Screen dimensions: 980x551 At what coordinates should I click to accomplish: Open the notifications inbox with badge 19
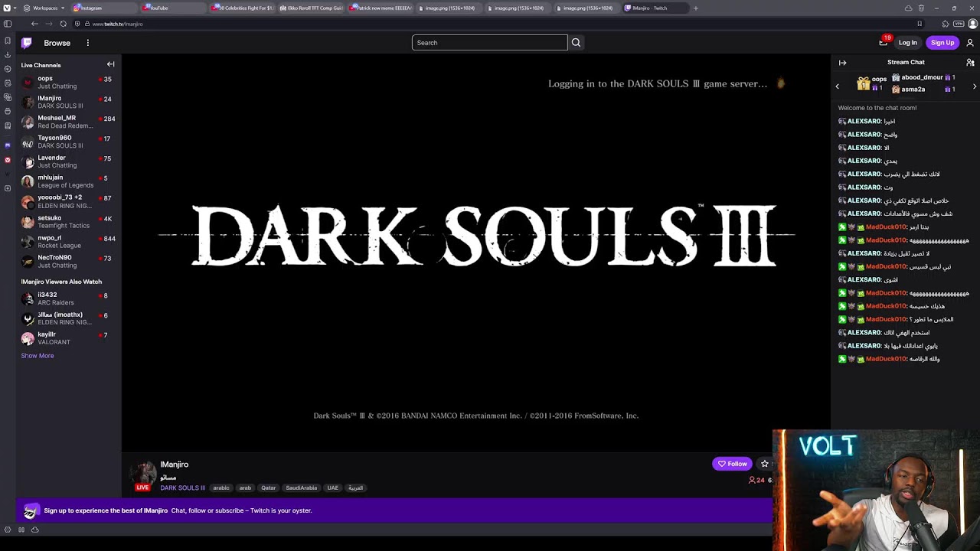tap(884, 43)
